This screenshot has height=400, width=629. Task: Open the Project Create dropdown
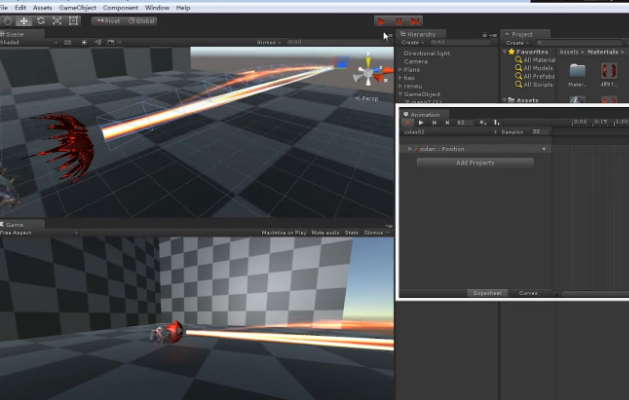coord(517,43)
